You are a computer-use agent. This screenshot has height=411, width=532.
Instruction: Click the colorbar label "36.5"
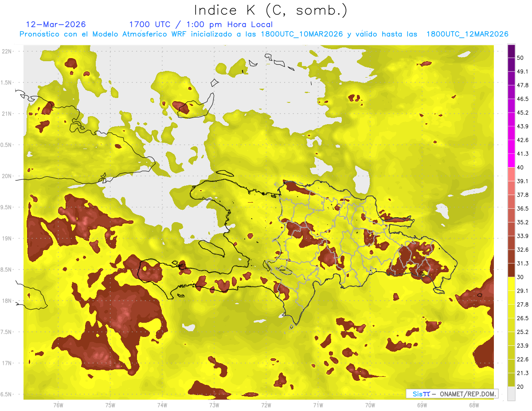(x=523, y=208)
